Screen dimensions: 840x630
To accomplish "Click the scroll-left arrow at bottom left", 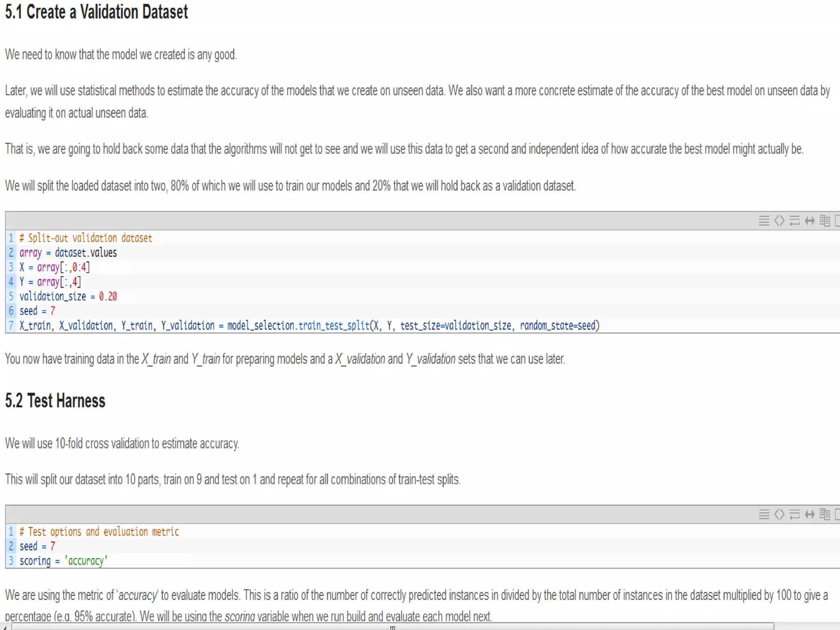I will pos(5,627).
